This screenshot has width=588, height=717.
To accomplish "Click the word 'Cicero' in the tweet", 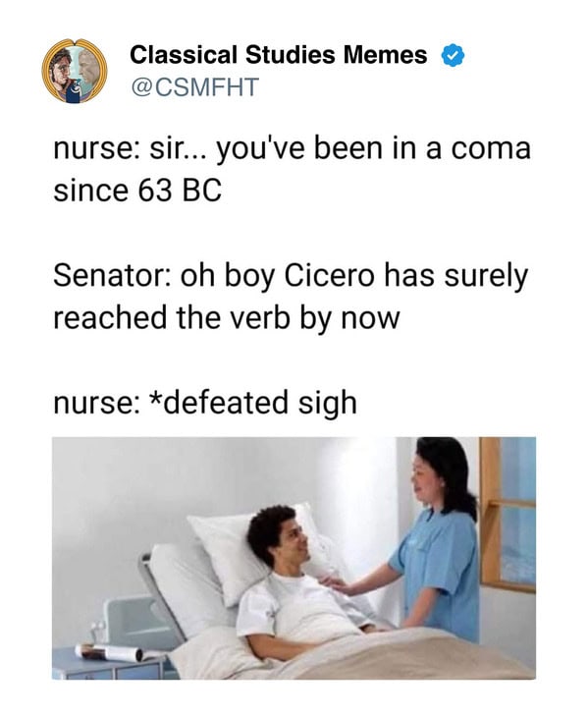I will (330, 276).
